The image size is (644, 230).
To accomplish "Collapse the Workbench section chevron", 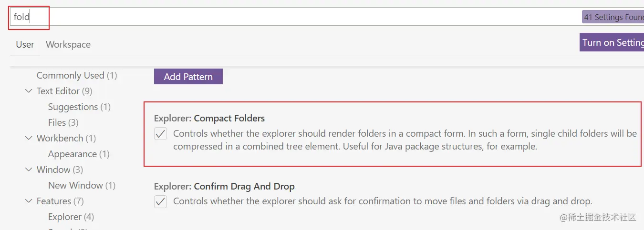I will (x=29, y=138).
